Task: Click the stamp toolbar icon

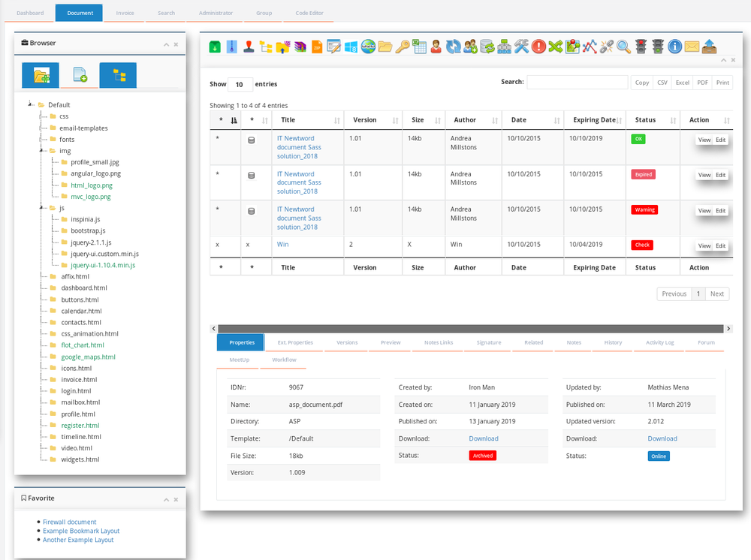Action: (250, 47)
